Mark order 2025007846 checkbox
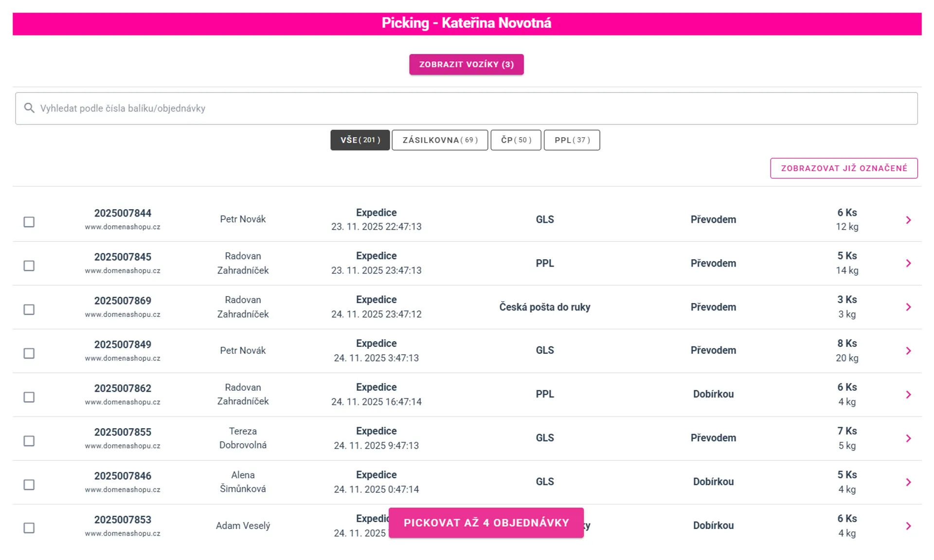This screenshot has height=560, width=934. 29,485
